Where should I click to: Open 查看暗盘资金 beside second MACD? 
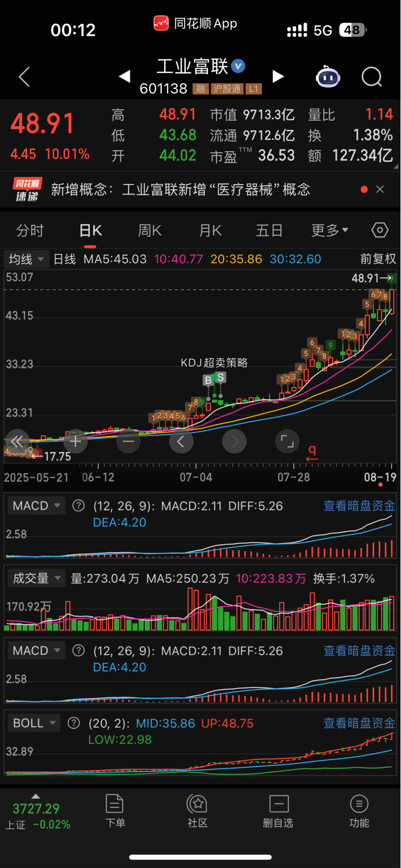point(359,651)
